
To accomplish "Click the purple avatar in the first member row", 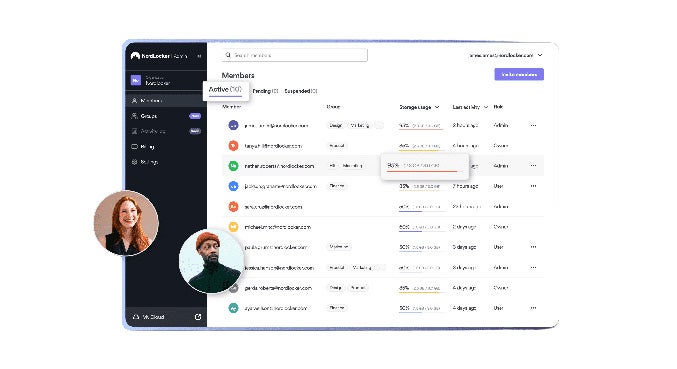I will coord(233,125).
